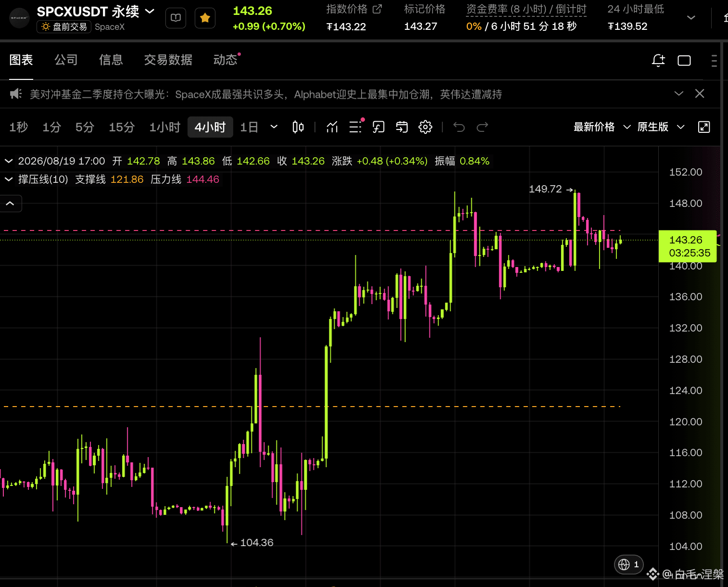Click the drawing tools icon
The image size is (728, 587).
379,127
